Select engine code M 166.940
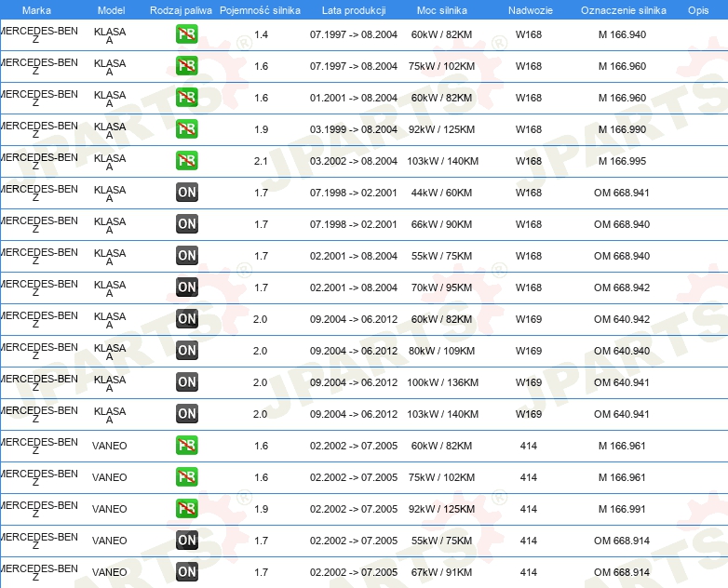The image size is (728, 588). tap(622, 34)
